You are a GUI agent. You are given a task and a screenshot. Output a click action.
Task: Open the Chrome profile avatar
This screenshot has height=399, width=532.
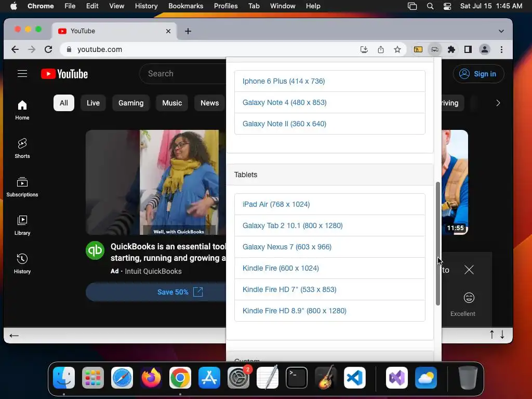[485, 49]
